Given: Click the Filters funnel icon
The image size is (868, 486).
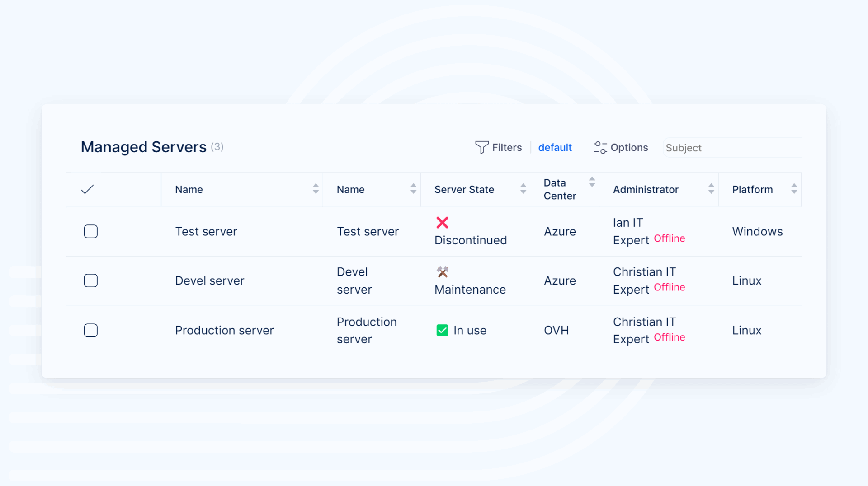Looking at the screenshot, I should [481, 147].
